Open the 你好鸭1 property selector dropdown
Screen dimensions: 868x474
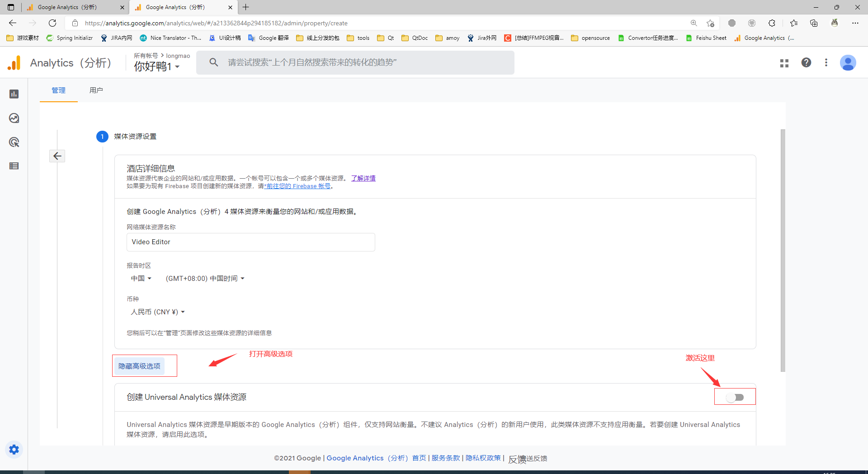156,66
